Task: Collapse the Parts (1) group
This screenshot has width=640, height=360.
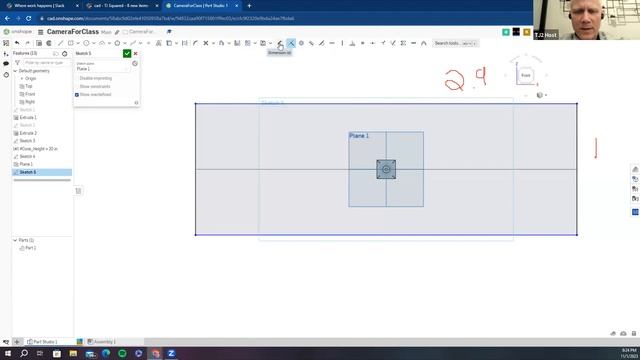Action: click(15, 240)
